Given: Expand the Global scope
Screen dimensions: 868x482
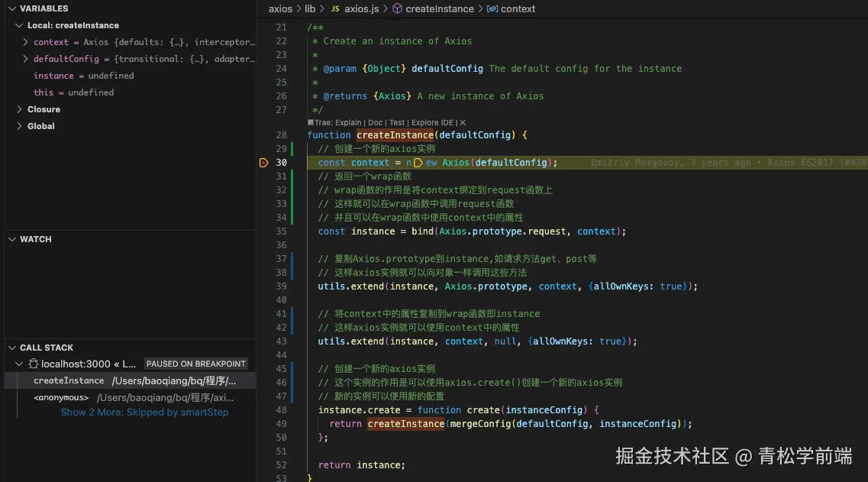Looking at the screenshot, I should click(x=19, y=126).
